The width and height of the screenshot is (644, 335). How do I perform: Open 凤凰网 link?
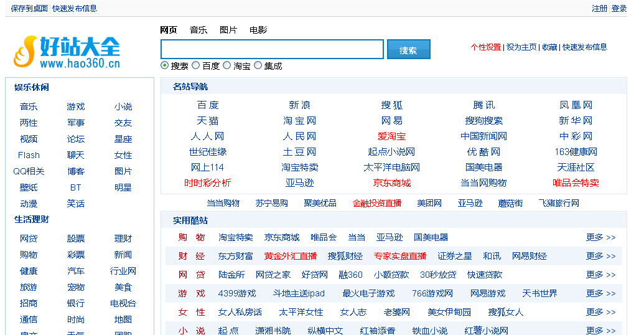click(576, 105)
